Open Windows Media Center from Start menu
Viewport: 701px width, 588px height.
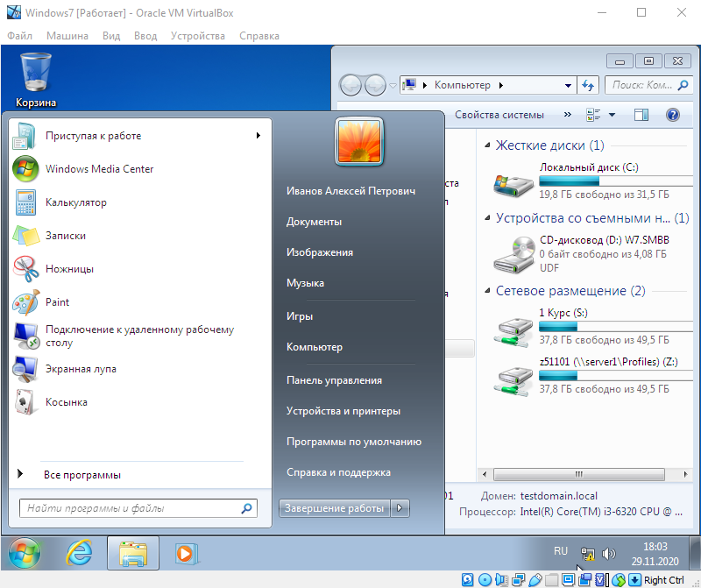[98, 169]
